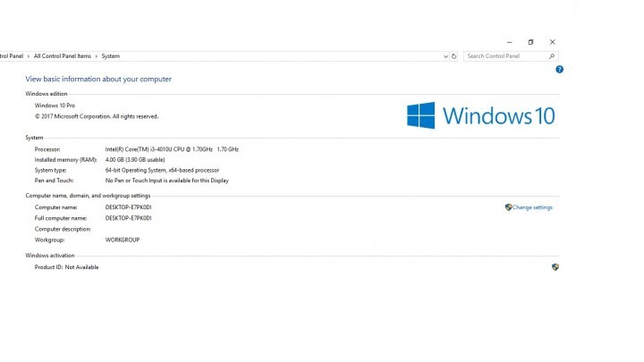Viewport: 644px width, 362px height.
Task: Click the shield icon beside Change settings
Action: [x=508, y=207]
